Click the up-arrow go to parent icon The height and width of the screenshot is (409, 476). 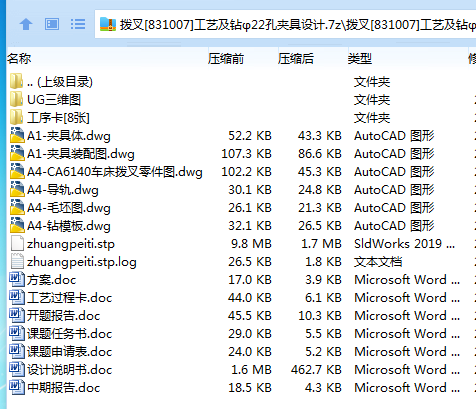(x=26, y=24)
